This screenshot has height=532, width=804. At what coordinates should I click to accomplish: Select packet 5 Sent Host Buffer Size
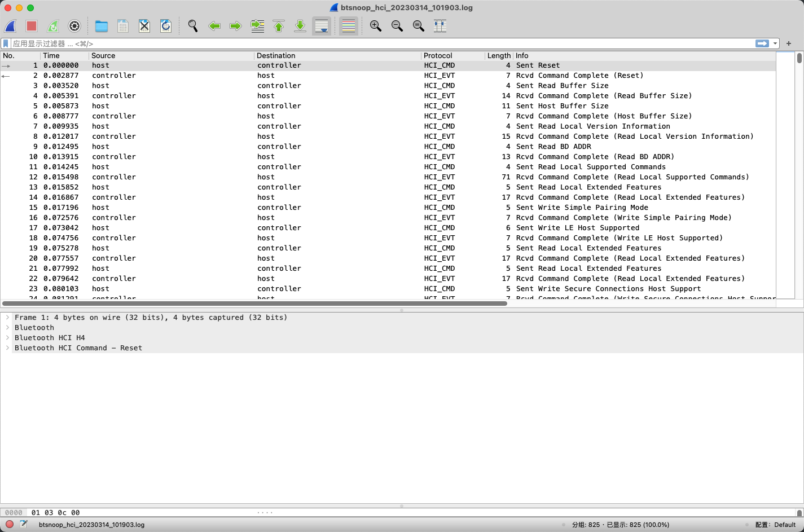(388, 106)
